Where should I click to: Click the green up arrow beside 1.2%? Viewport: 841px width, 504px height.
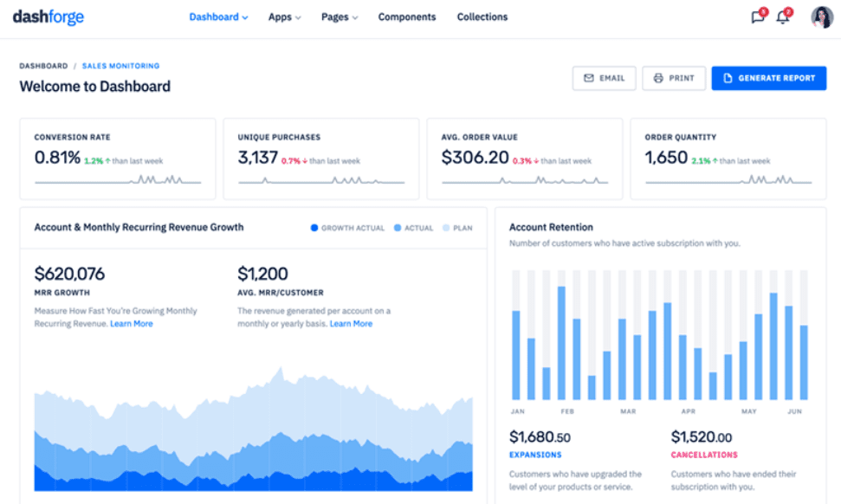point(107,161)
